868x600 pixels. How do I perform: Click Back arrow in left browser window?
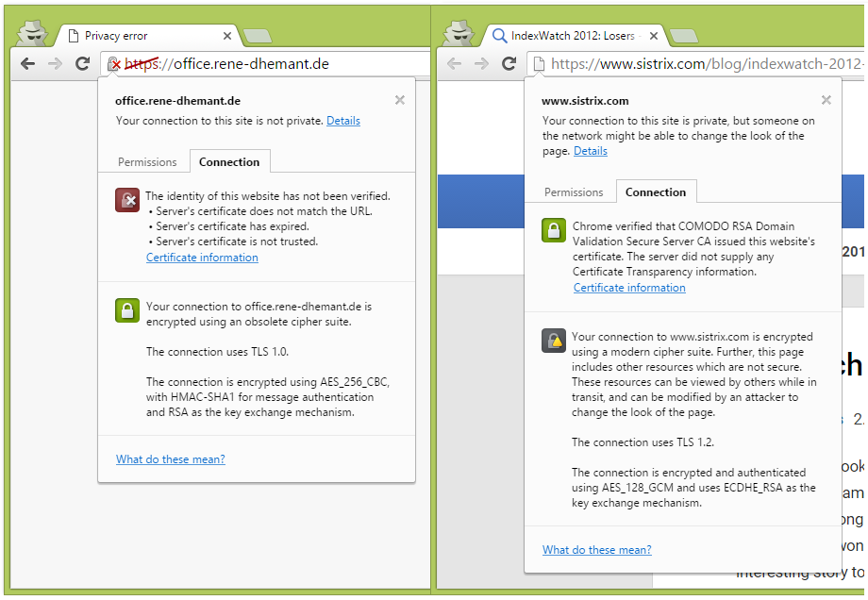(27, 63)
